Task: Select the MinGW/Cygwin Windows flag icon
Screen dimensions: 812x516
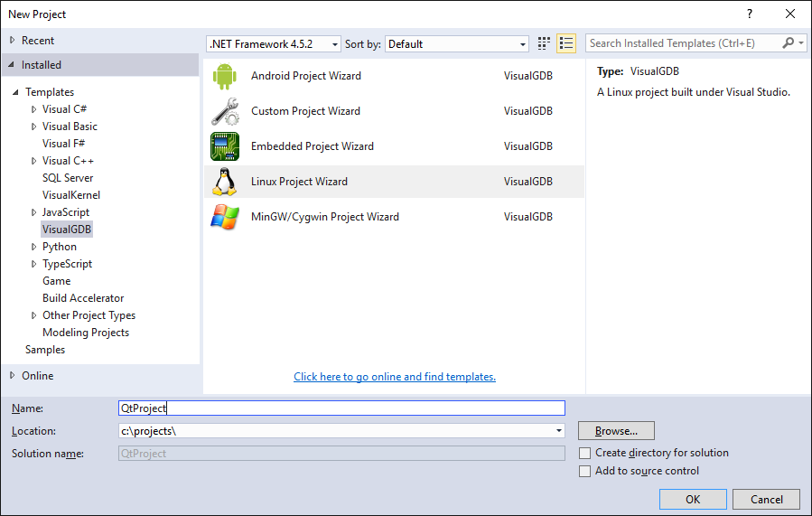Action: click(x=225, y=217)
